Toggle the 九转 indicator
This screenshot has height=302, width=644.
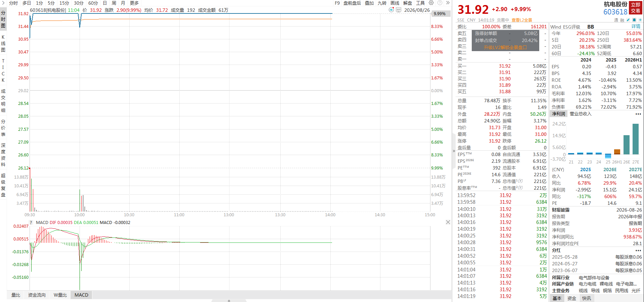click(x=382, y=3)
